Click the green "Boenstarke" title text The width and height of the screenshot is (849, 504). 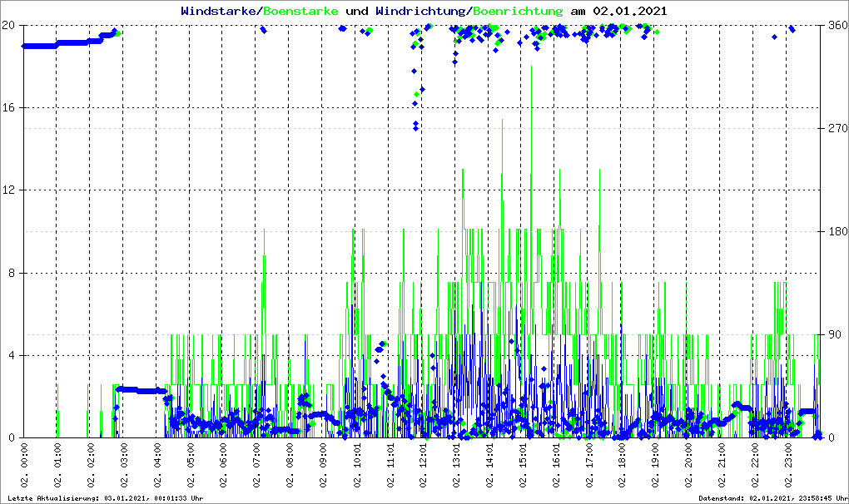pyautogui.click(x=301, y=12)
